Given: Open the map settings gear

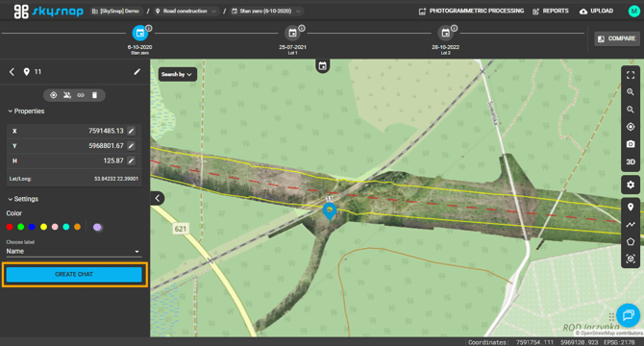Looking at the screenshot, I should (x=631, y=185).
